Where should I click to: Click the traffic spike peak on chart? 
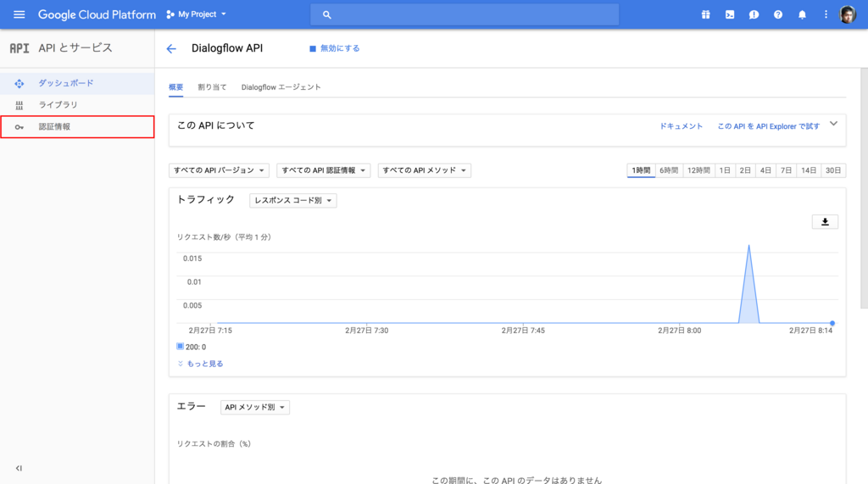tap(749, 246)
